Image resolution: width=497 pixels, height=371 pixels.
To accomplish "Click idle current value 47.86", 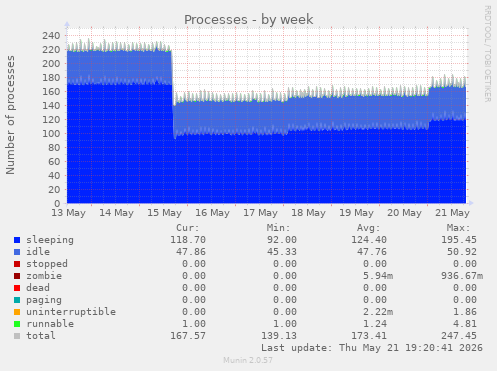I will pyautogui.click(x=191, y=252).
